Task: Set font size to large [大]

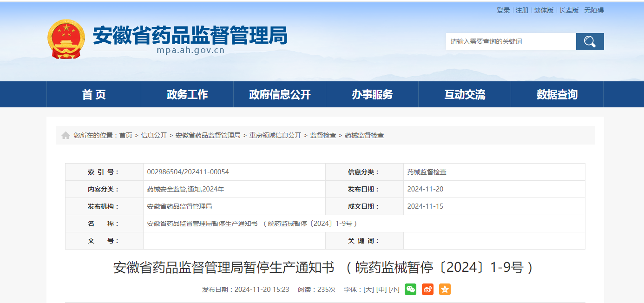Action: pos(369,290)
